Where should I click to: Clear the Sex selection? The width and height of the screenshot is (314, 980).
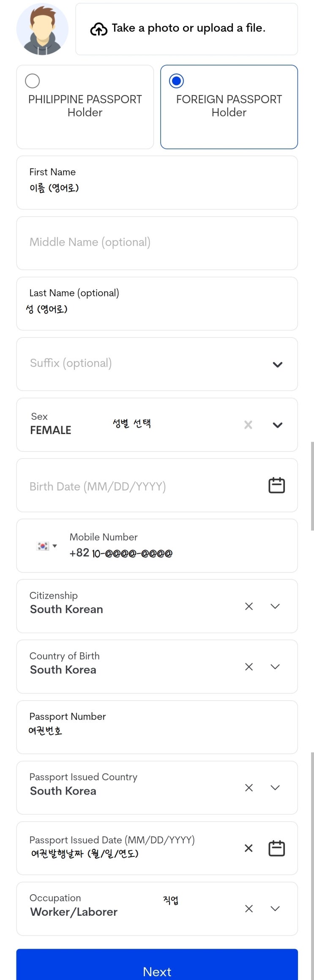tap(248, 425)
